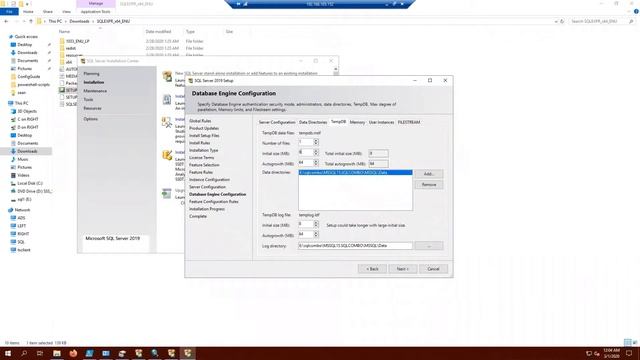The width and height of the screenshot is (640, 360).
Task: Click the Number of files input box
Action: (306, 142)
